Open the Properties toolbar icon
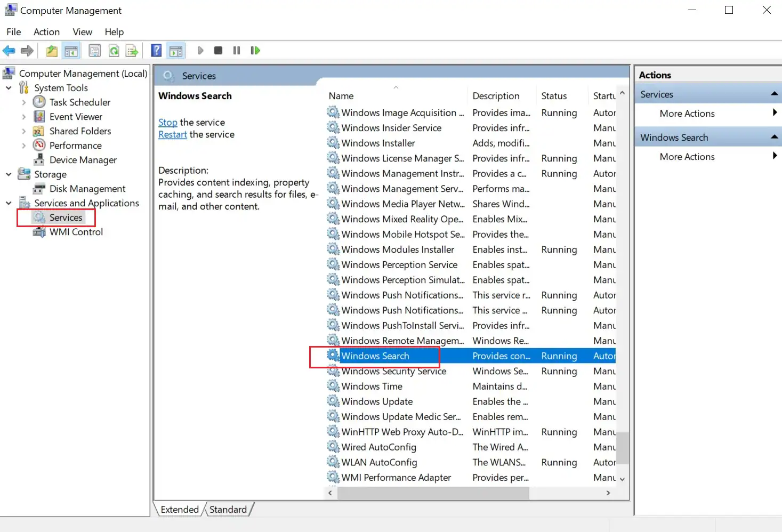The width and height of the screenshot is (782, 532). pos(94,51)
